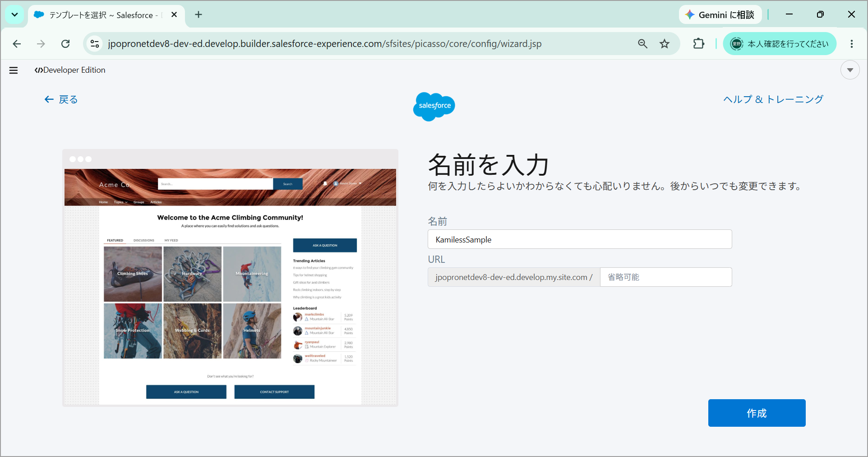Click the 作成 button
This screenshot has height=457, width=868.
757,413
